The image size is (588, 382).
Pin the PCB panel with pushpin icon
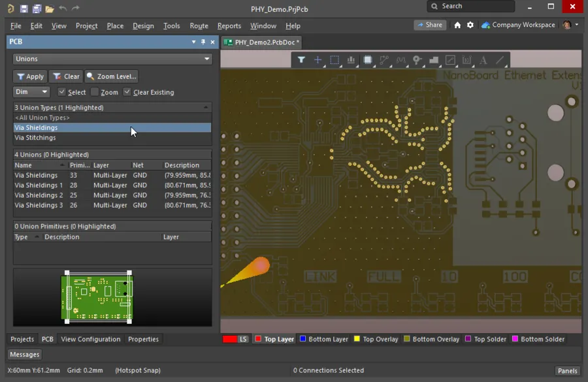pos(203,42)
